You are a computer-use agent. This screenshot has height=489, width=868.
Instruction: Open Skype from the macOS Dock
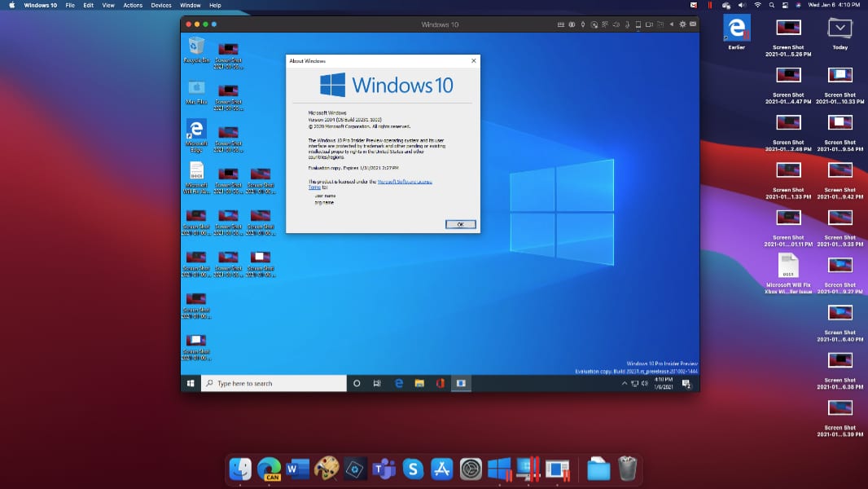[414, 469]
